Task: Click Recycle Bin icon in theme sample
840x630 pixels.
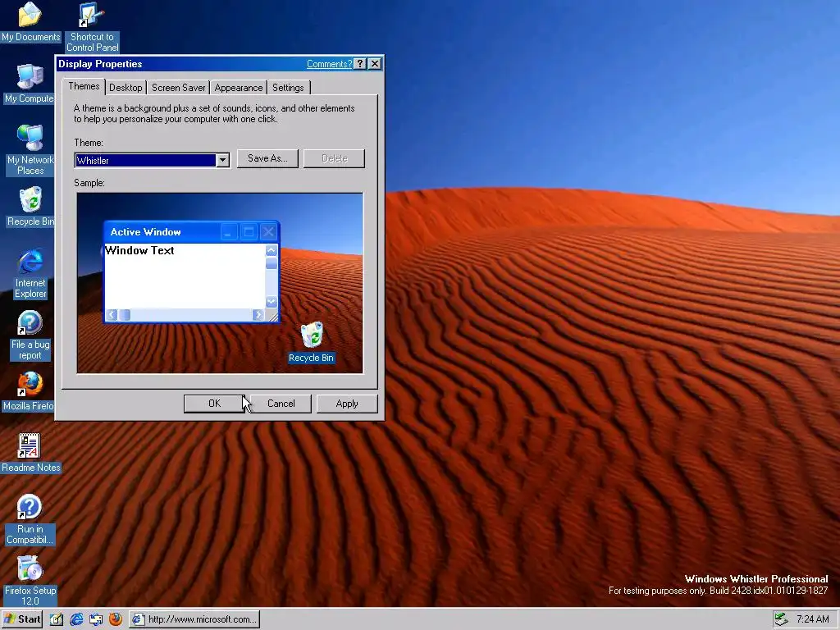Action: pos(311,342)
